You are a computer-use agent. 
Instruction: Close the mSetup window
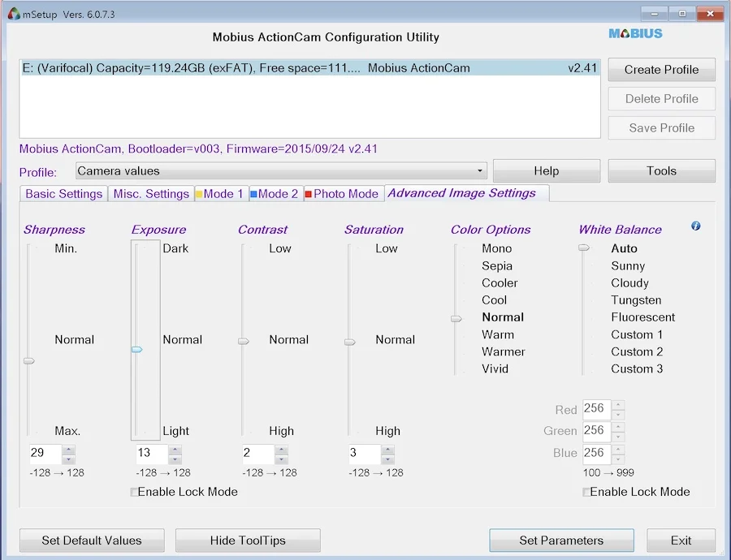point(710,14)
